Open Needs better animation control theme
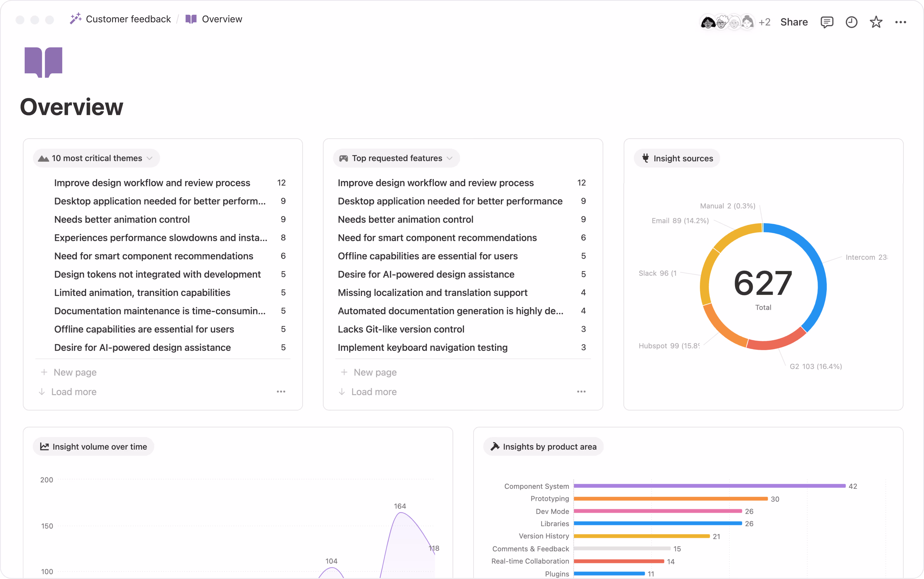Image resolution: width=924 pixels, height=579 pixels. coord(122,219)
